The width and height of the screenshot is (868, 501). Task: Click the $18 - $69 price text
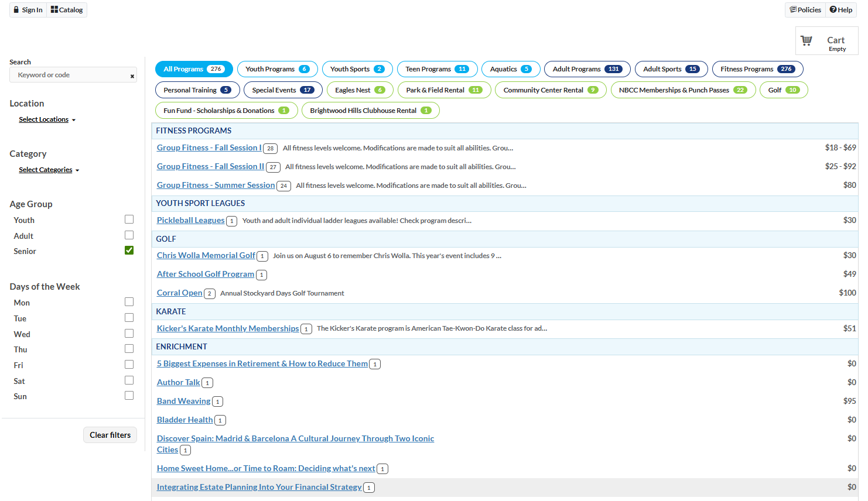click(x=840, y=147)
